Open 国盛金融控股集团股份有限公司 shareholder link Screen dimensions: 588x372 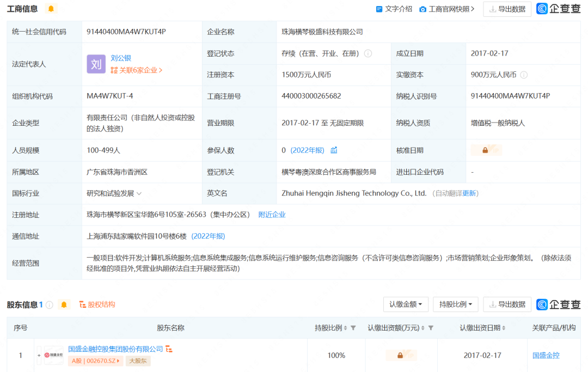pyautogui.click(x=115, y=349)
